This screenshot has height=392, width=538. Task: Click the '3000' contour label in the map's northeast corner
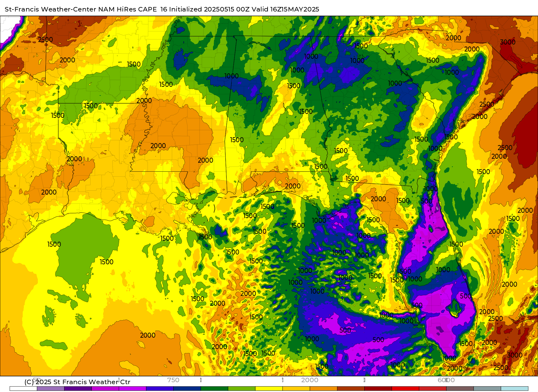click(508, 42)
